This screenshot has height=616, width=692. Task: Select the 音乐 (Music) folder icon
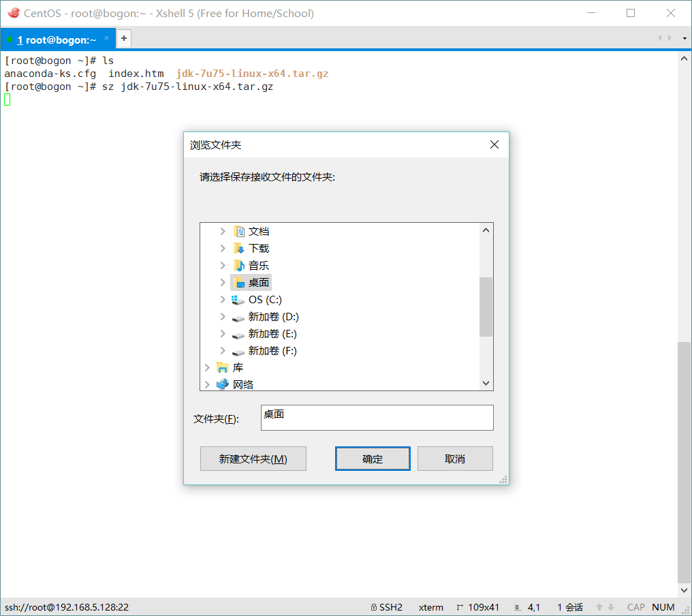click(x=240, y=265)
